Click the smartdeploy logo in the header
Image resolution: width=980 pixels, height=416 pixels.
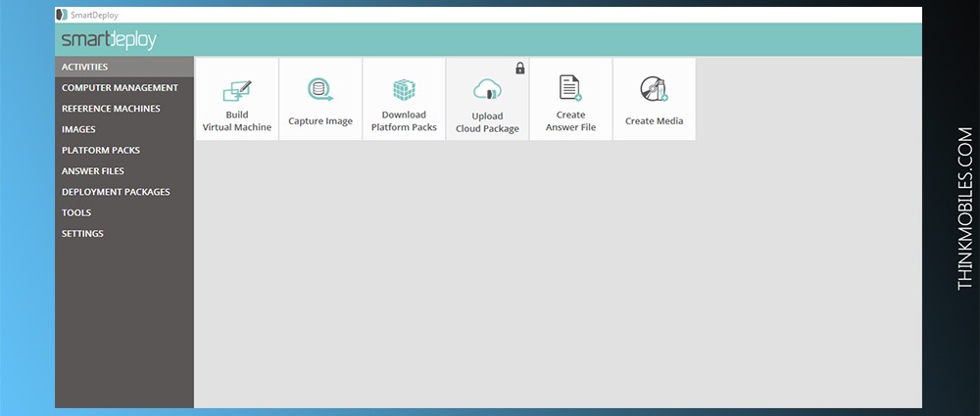click(x=110, y=40)
